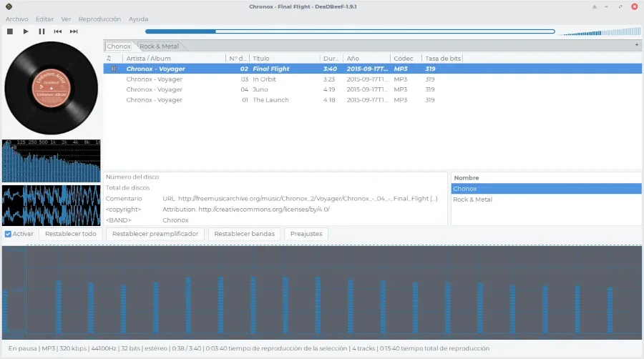Stop playback with the stop button
Viewport: 644px width, 359px height.
(x=10, y=31)
